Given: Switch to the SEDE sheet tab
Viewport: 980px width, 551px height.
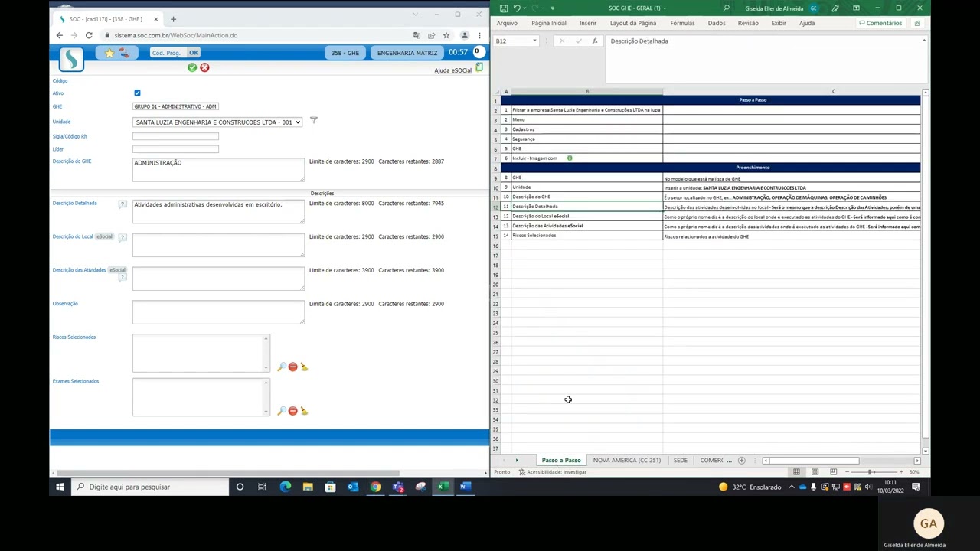Looking at the screenshot, I should click(680, 460).
